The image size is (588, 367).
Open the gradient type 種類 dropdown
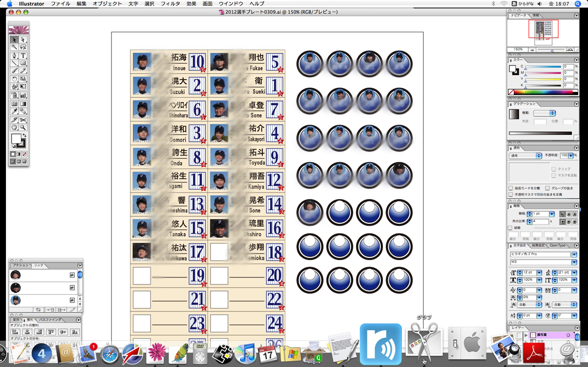pos(545,113)
